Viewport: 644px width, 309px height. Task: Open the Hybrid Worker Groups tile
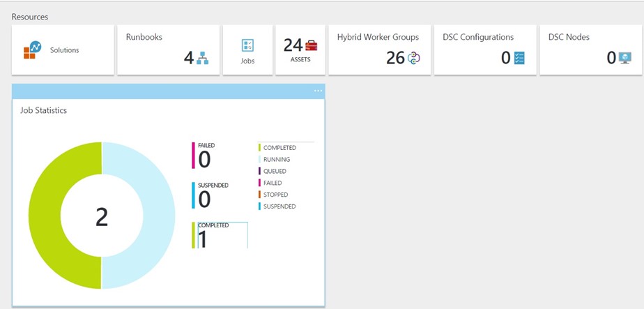pos(379,50)
